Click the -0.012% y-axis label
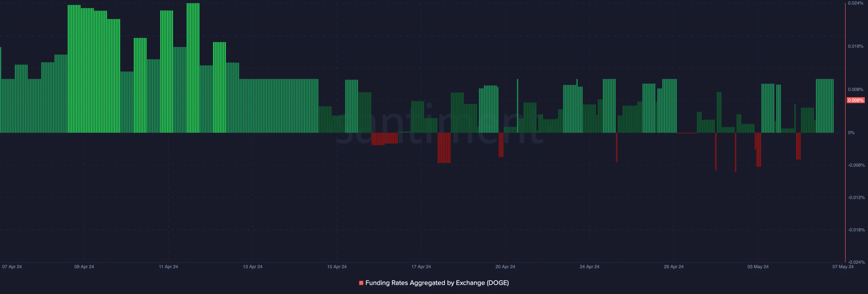Viewport: 868px width, 294px height. [x=856, y=198]
